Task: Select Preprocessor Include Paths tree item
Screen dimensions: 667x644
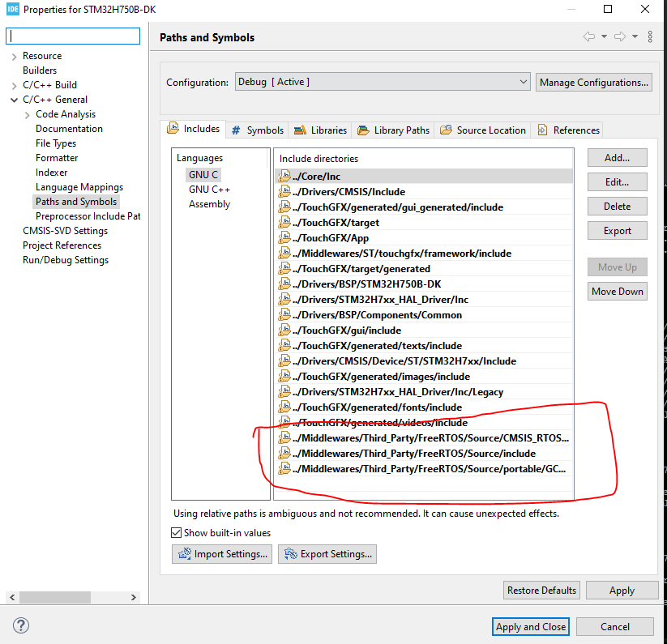Action: [88, 216]
